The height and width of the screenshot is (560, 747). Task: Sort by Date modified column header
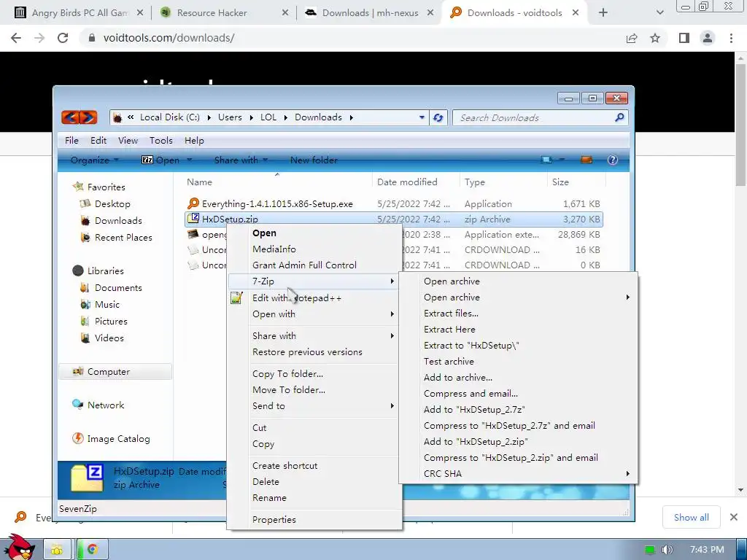pyautogui.click(x=407, y=182)
